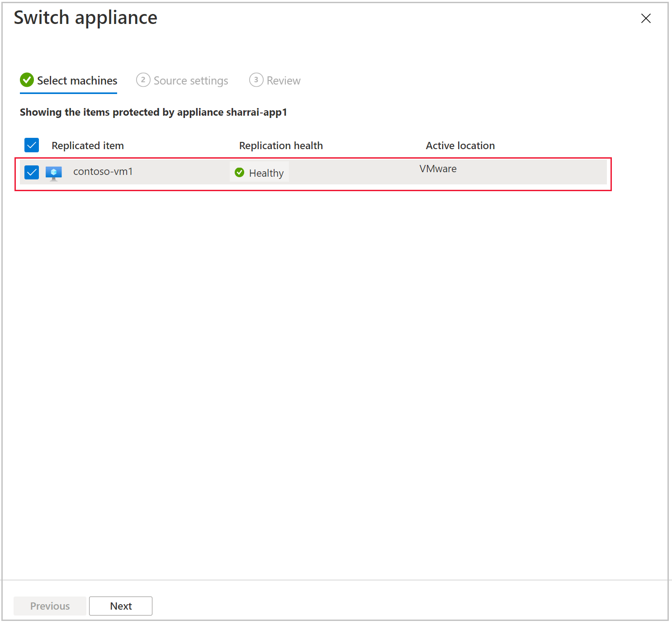Click the step 2 circle icon
Screen dimensions: 672x625
(143, 80)
